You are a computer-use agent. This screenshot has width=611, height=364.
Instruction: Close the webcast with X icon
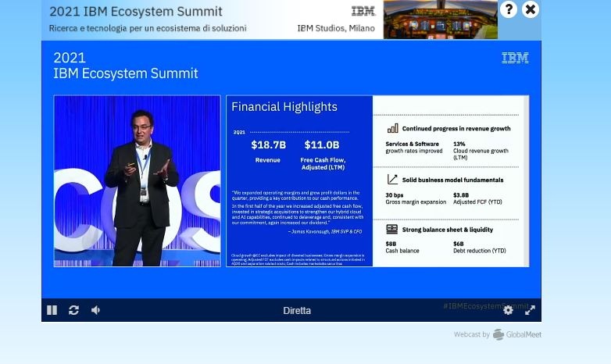click(x=531, y=9)
